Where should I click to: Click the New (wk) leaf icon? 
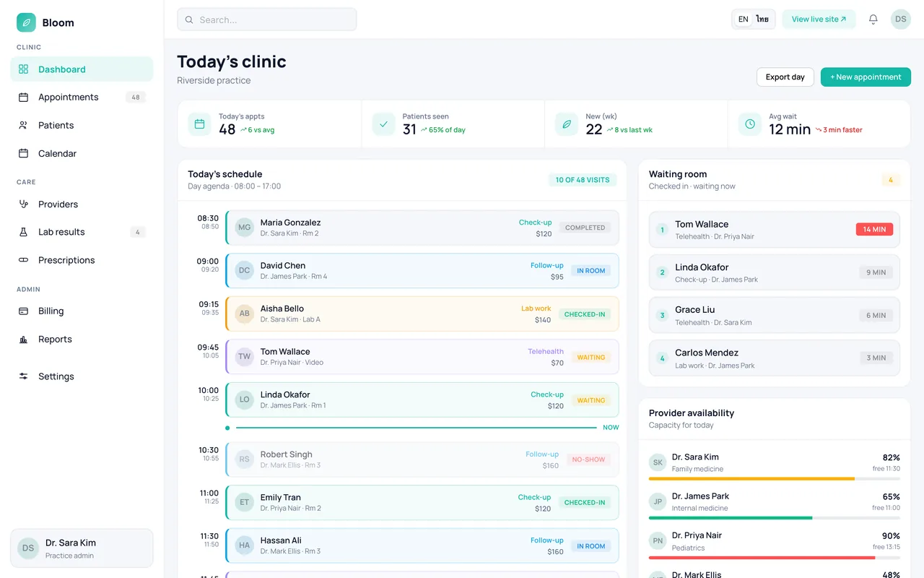coord(567,124)
